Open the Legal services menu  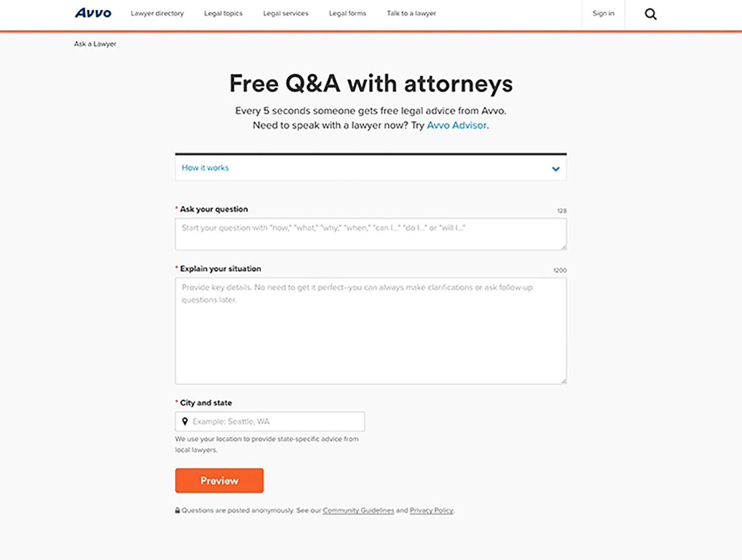coord(285,13)
